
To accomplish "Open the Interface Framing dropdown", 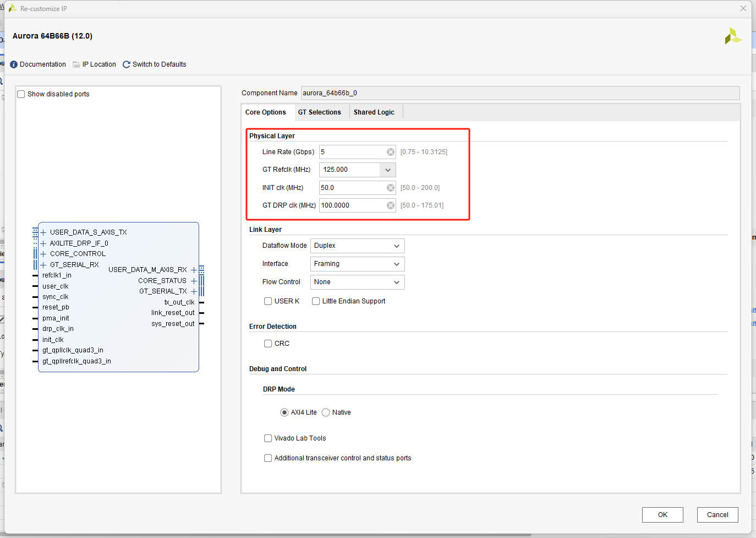I will [358, 264].
